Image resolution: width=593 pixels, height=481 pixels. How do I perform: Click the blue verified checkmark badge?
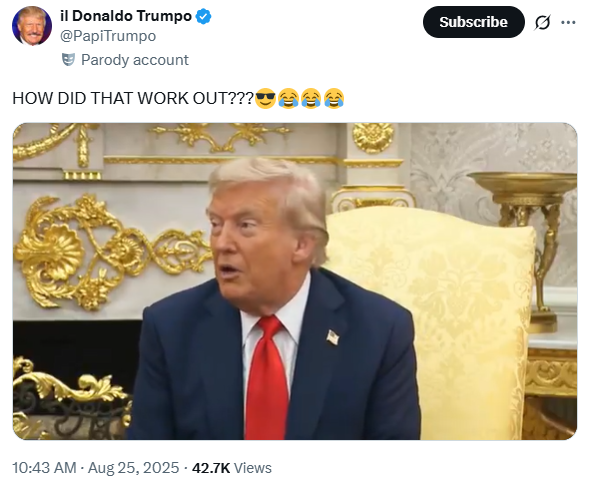[203, 17]
